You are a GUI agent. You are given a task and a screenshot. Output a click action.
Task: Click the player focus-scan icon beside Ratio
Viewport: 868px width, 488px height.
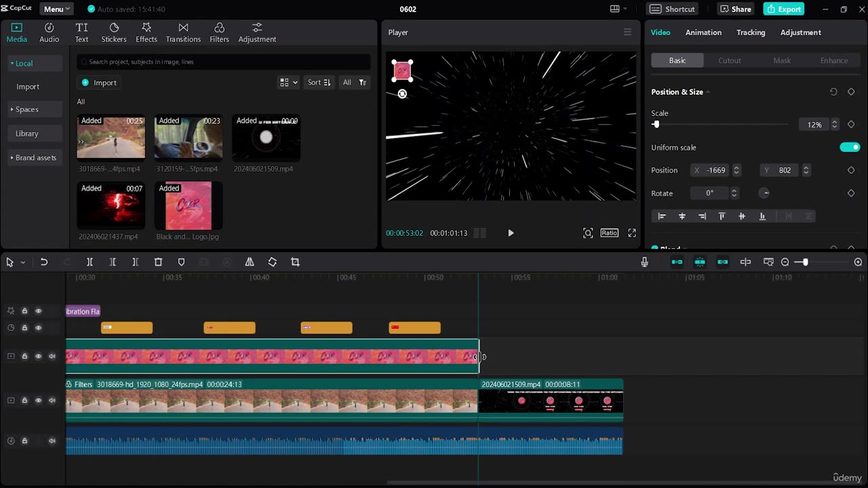(588, 232)
